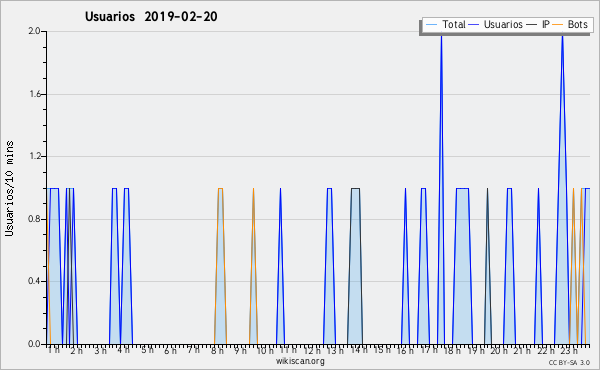The width and height of the screenshot is (600, 370).
Task: Click the '18 h' x-axis label
Action: point(452,350)
